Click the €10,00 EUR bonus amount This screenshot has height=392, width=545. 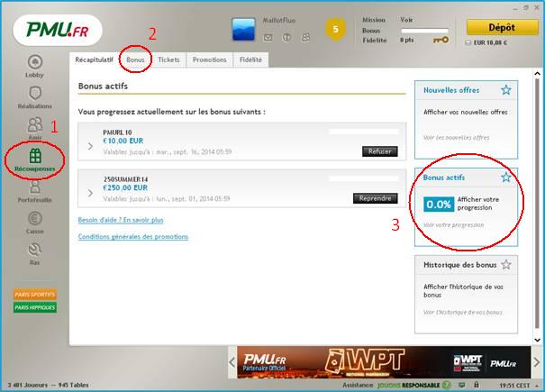pyautogui.click(x=123, y=141)
